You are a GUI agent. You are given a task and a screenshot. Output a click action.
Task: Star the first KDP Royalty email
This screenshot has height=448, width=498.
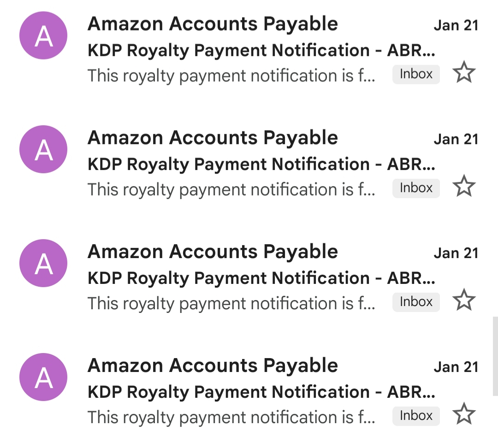coord(463,73)
